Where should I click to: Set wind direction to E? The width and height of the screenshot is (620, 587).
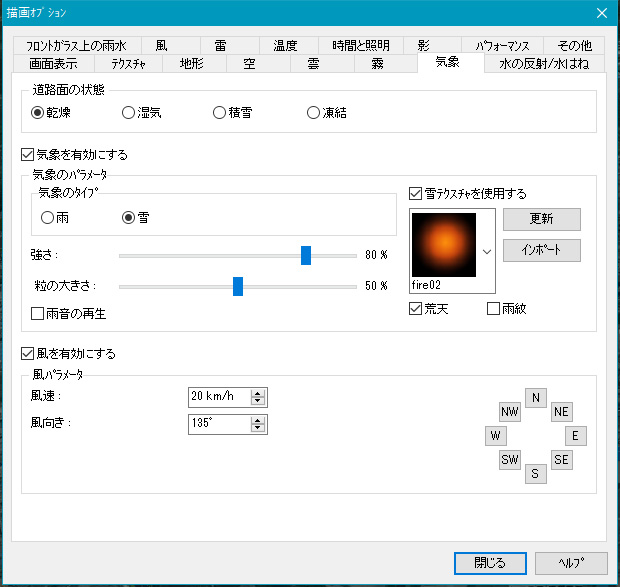coord(576,436)
